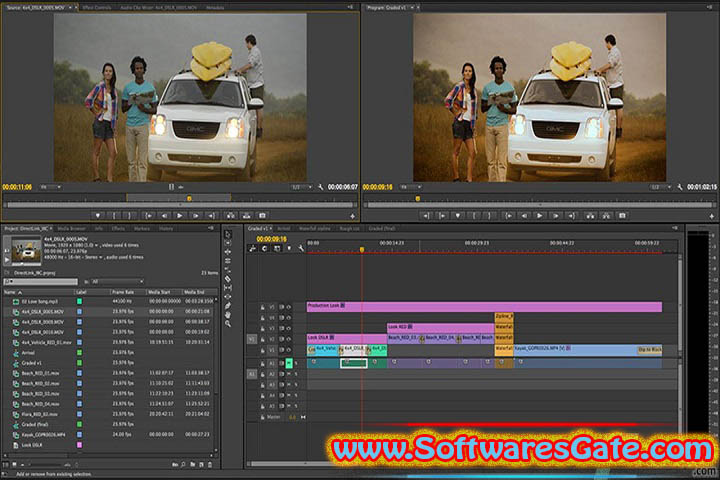
Task: Click timeline timecode 00:00:09:16
Action: [x=271, y=239]
